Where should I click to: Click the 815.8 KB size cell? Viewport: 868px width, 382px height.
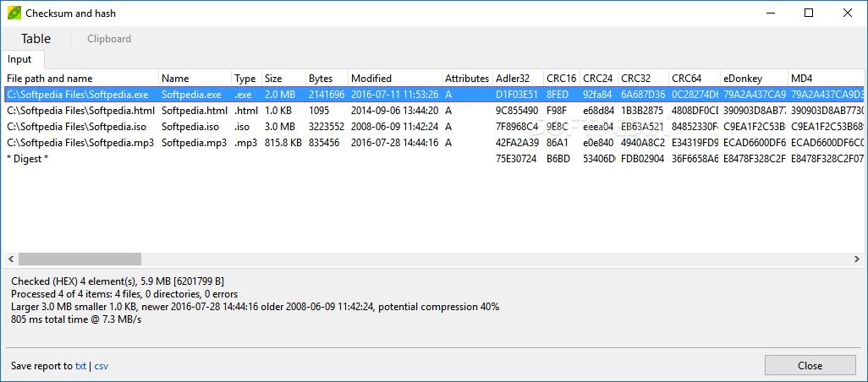pos(283,143)
